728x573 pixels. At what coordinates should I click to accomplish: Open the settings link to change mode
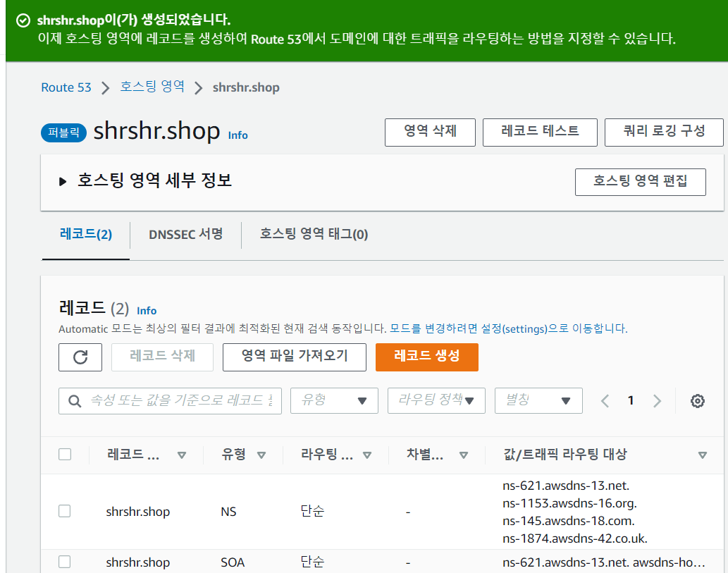click(508, 328)
